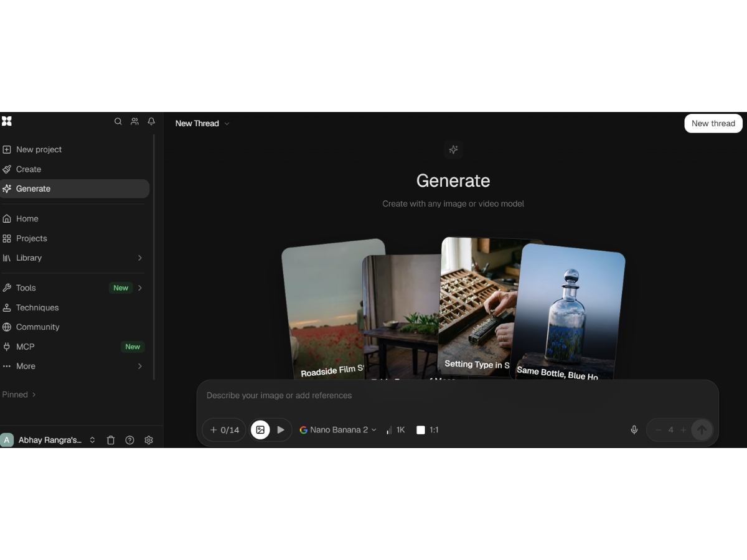Switch to video generation mode
This screenshot has height=560, width=747.
point(281,430)
